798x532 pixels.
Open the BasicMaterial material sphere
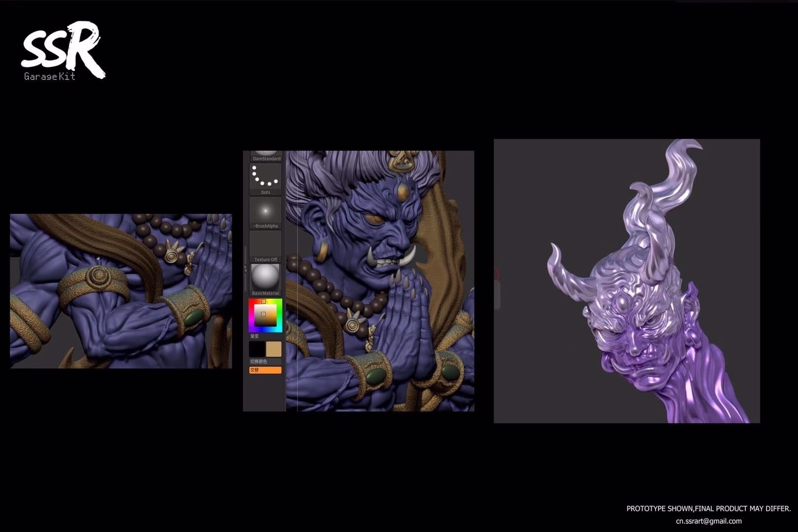tap(265, 279)
